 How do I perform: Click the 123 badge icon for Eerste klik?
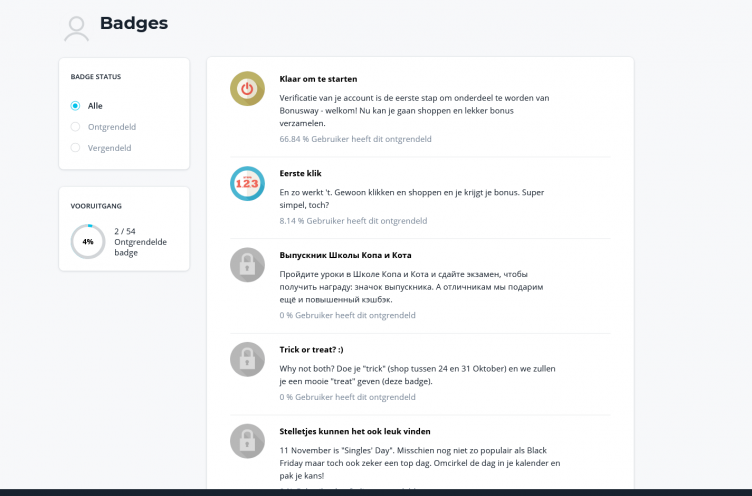[x=247, y=183]
